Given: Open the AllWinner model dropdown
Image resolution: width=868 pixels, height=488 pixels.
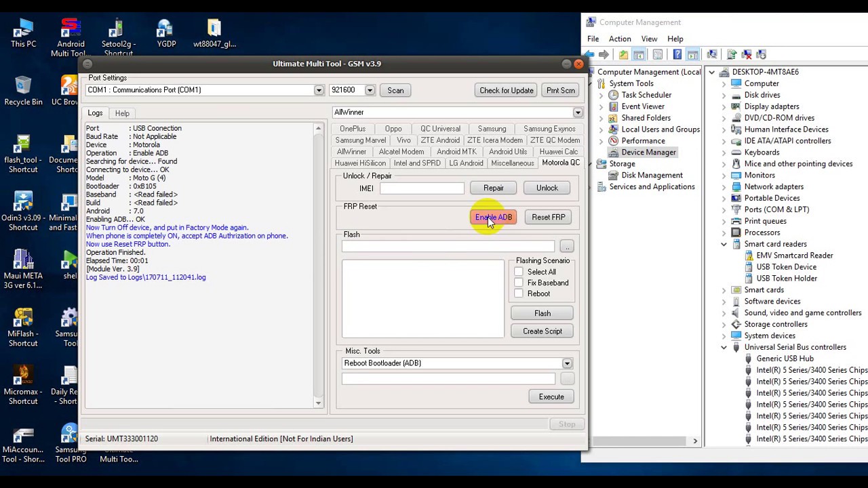Looking at the screenshot, I should (x=578, y=113).
